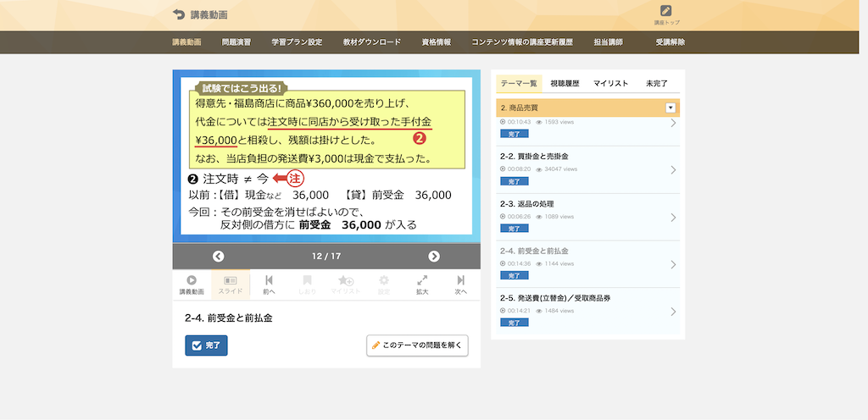Viewport: 868px width, 420px height.
Task: Toggle the 完了 checkbox button
Action: pos(206,345)
